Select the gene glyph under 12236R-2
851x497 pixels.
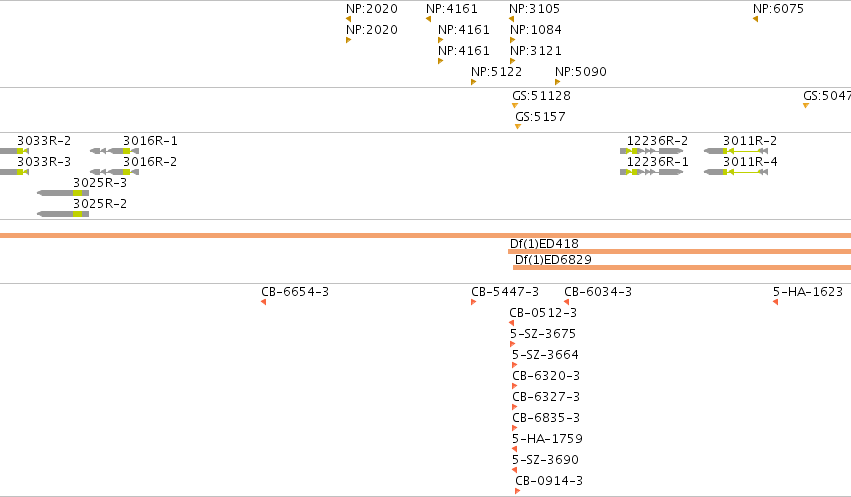(x=651, y=151)
